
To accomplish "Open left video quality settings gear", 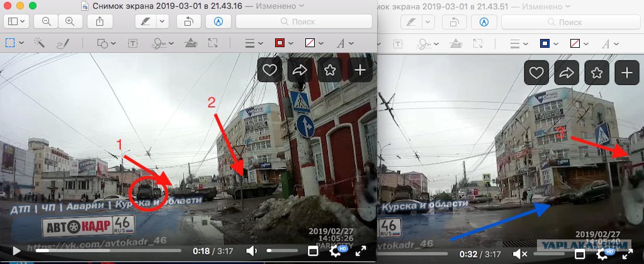I will point(336,251).
